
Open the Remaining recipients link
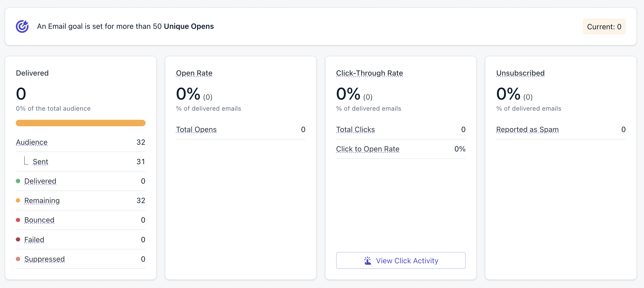42,200
